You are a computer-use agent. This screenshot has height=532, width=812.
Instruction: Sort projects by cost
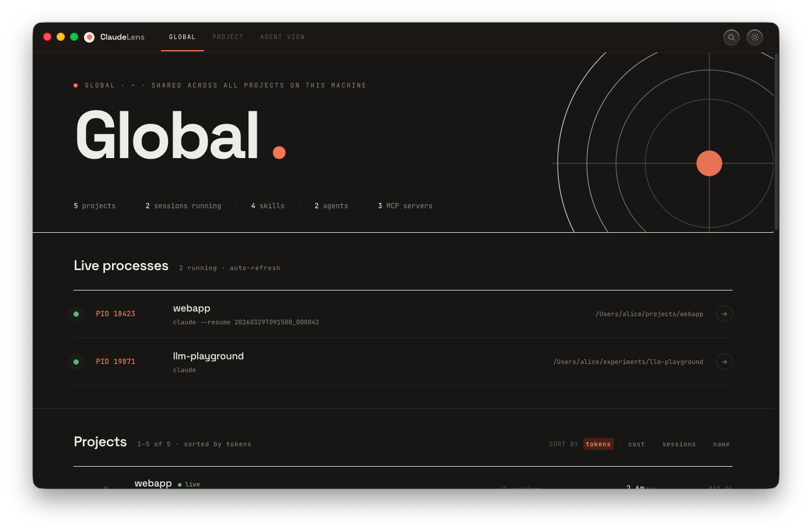pos(636,444)
